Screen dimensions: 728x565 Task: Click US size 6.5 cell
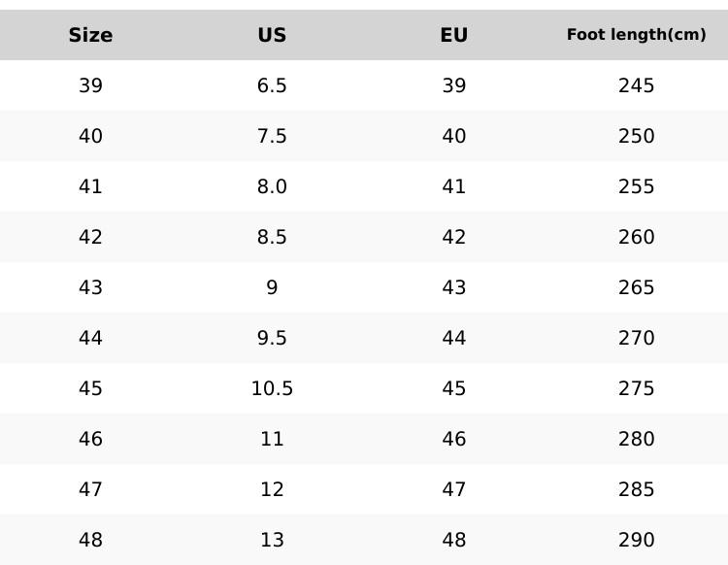coord(272,85)
